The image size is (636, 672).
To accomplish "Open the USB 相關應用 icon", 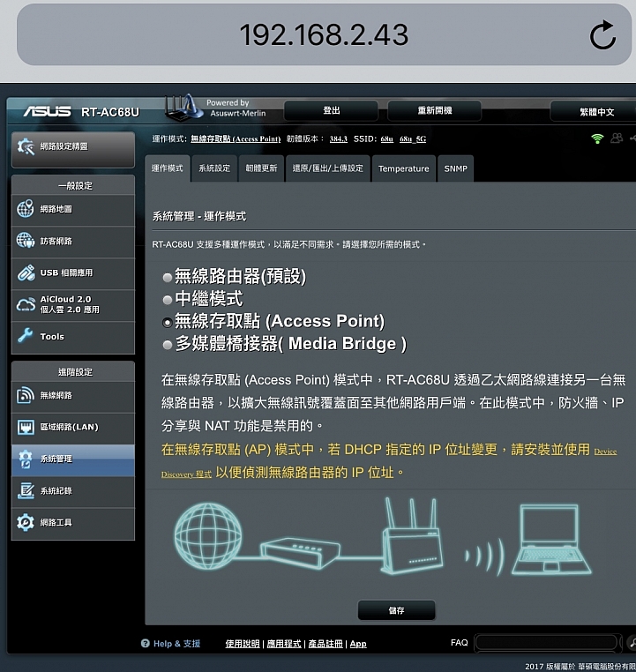I will coord(26,273).
